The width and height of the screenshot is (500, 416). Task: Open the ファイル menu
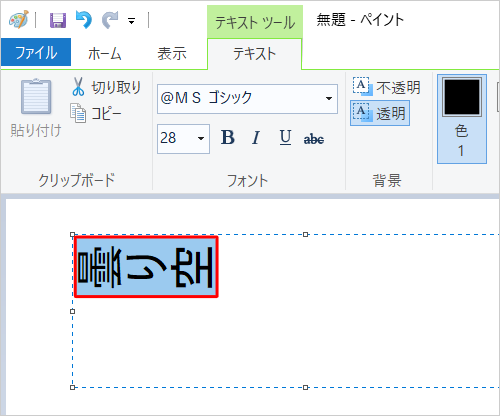(36, 53)
